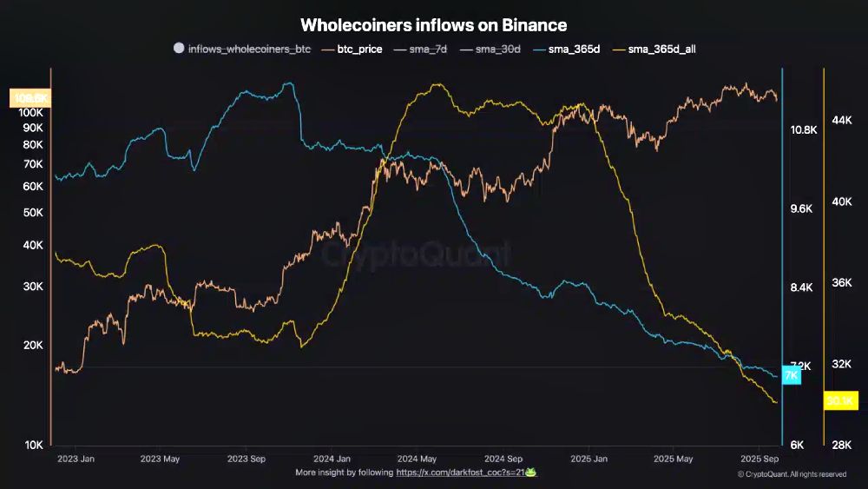Click the grey sma_30d legend line marker
Image resolution: width=868 pixels, height=489 pixels.
click(x=464, y=49)
